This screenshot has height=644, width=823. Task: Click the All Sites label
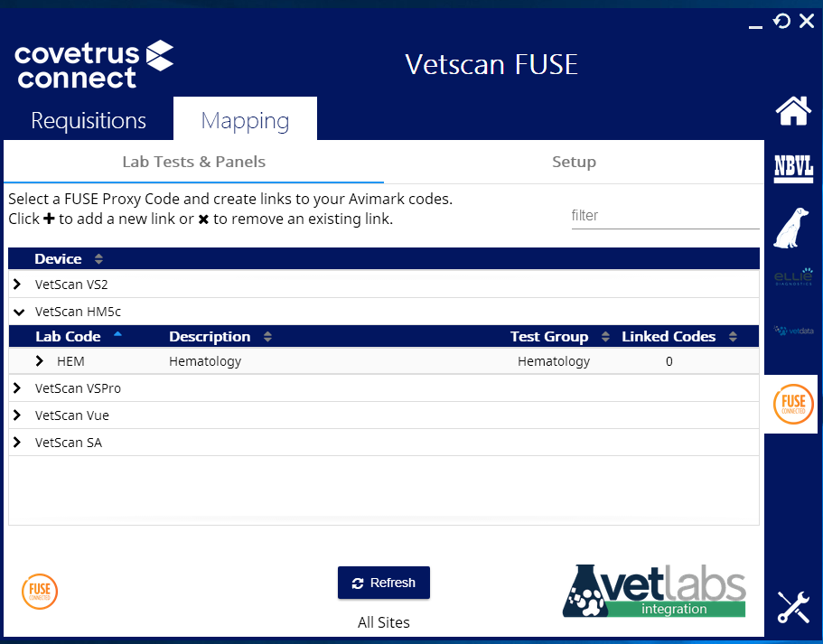(384, 622)
